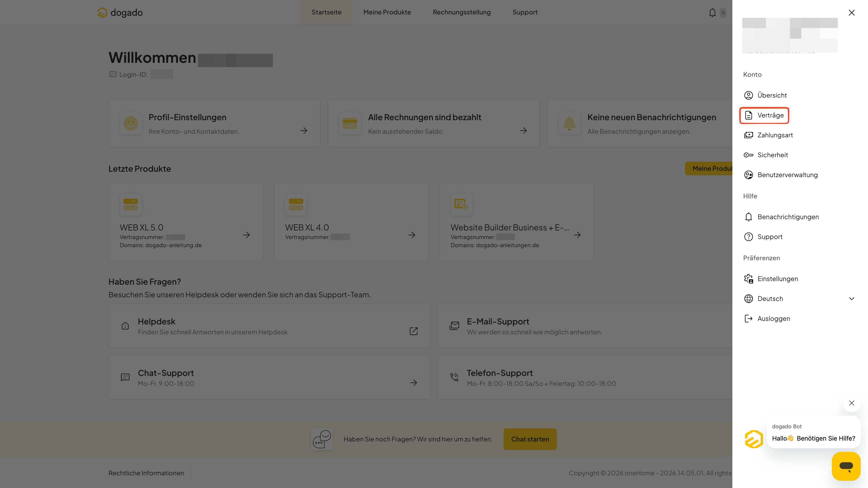The image size is (868, 488).
Task: Open the Alle Rechnungen sind bezahlt arrow
Action: click(x=523, y=131)
